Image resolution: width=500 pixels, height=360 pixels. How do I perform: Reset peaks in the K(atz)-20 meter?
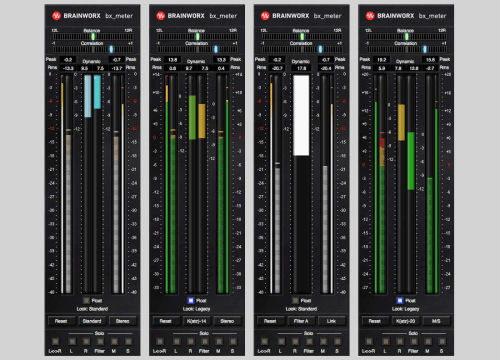pos(375,321)
